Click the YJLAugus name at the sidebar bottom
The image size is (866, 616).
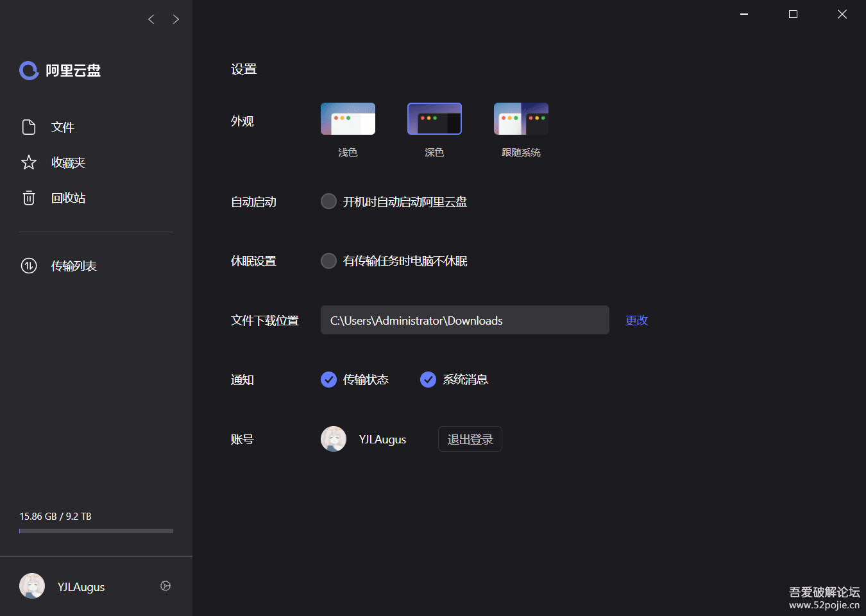(x=81, y=587)
